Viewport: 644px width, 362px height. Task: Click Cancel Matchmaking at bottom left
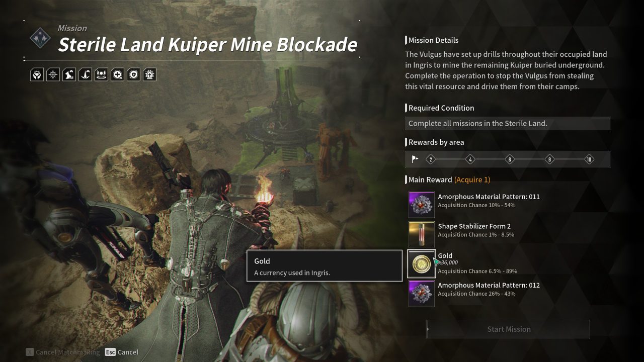[62, 352]
